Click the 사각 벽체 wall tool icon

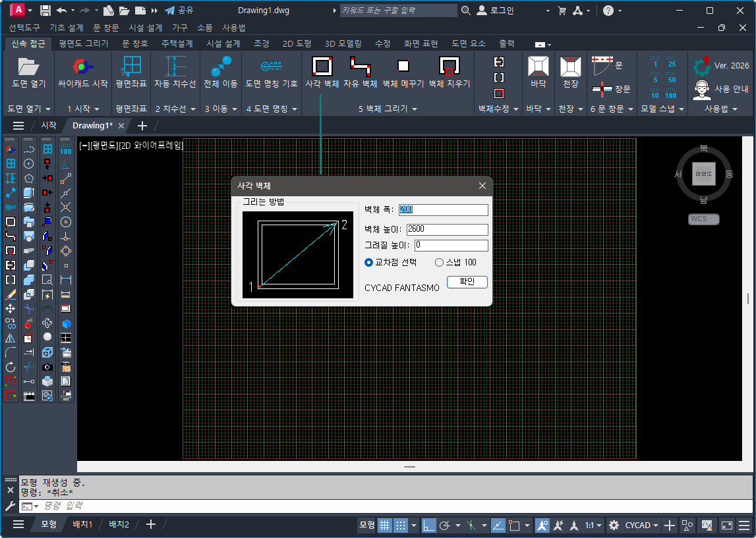point(322,67)
